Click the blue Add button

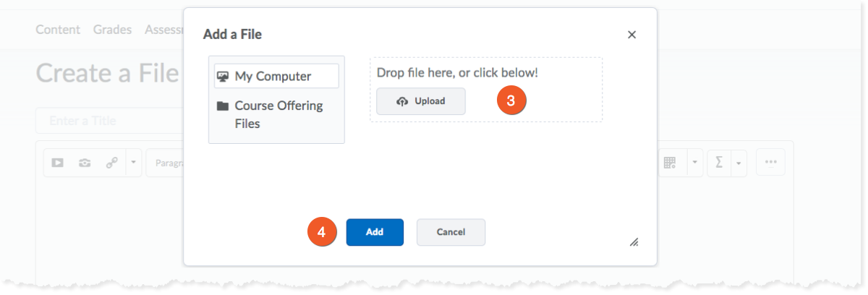point(374,232)
